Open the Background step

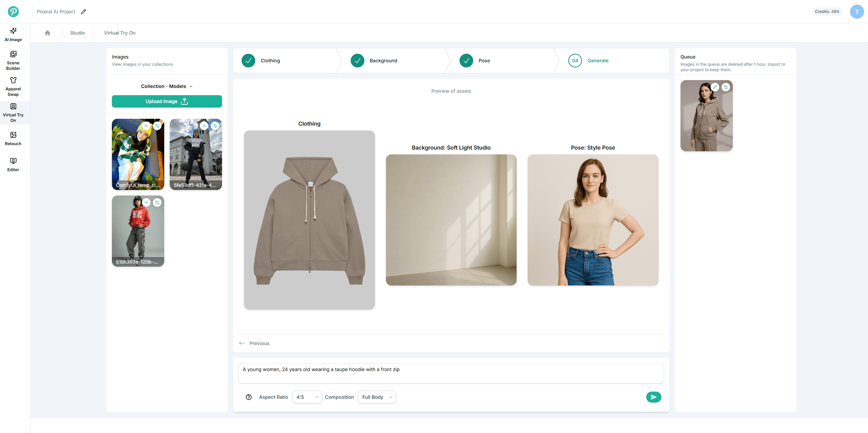(383, 60)
